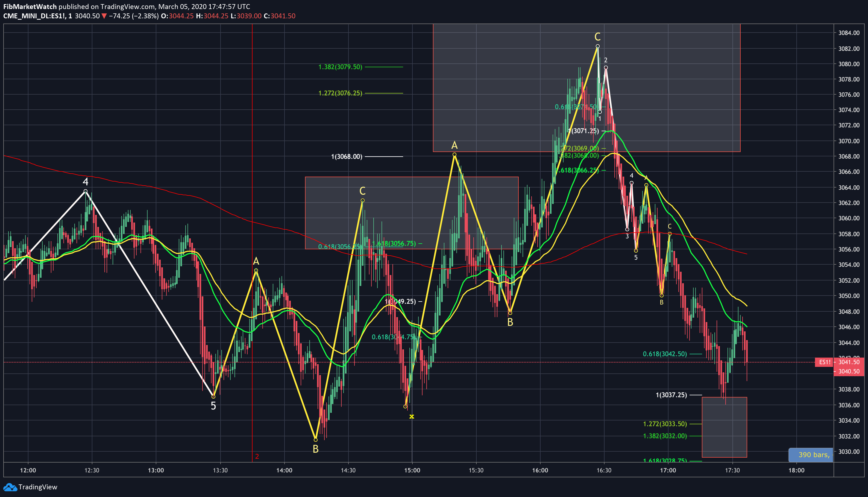Viewport: 868px width, 497px height.
Task: Click the open value O:3044.25 in header
Action: coord(177,16)
